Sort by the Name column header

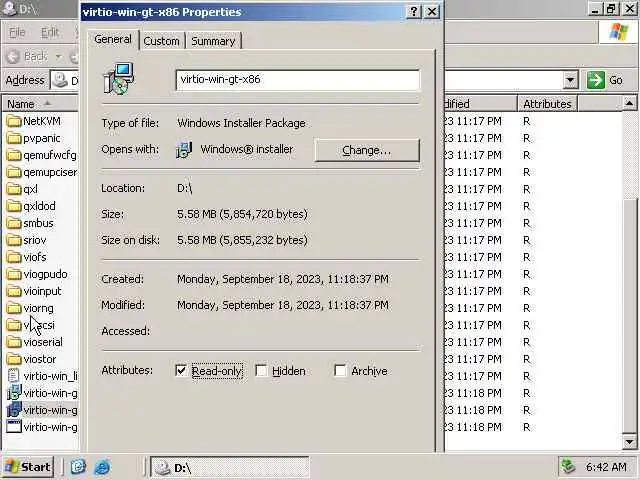[x=41, y=104]
